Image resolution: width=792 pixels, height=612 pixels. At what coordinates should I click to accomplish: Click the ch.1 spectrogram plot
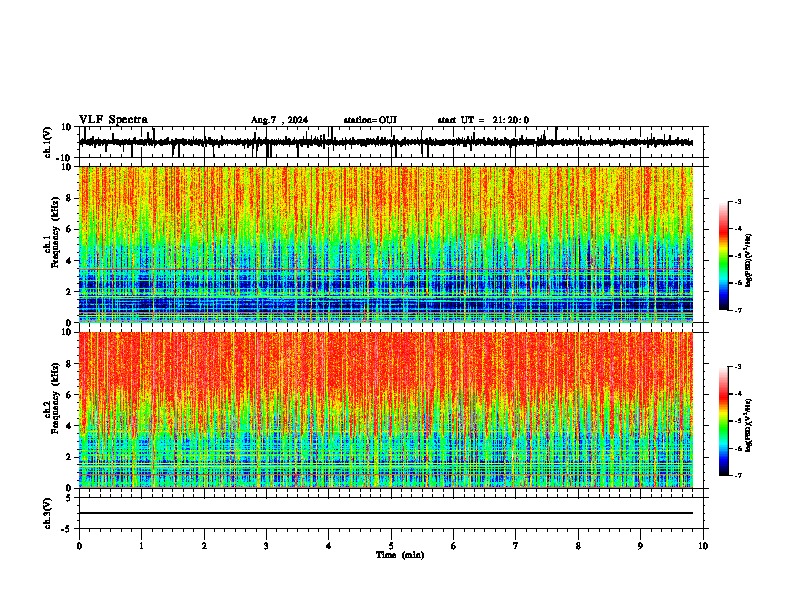(386, 244)
